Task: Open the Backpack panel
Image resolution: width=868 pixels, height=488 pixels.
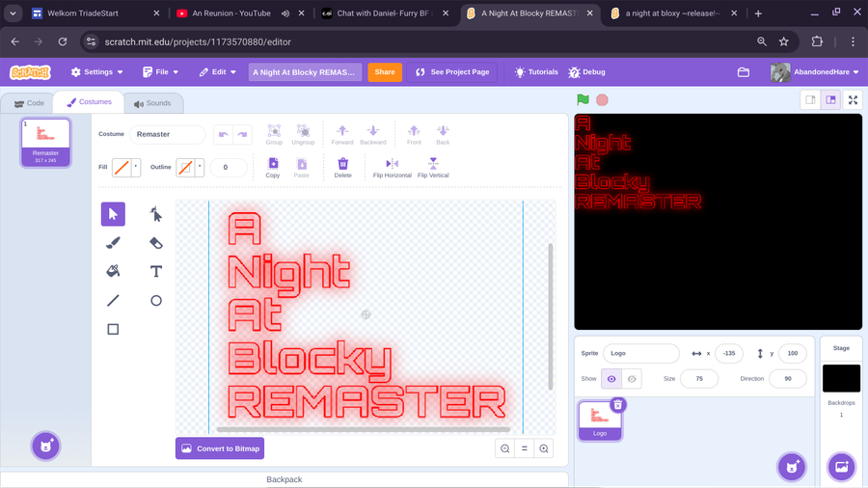Action: point(284,479)
